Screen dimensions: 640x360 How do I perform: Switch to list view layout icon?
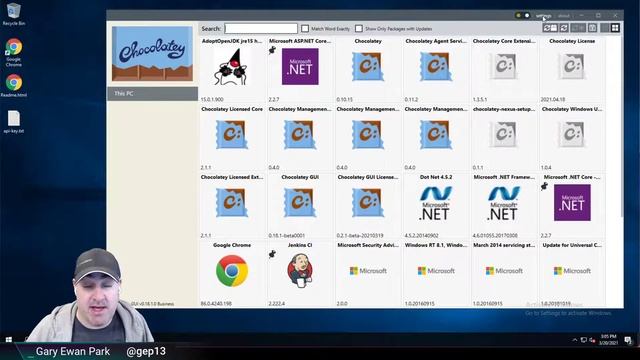coord(604,28)
